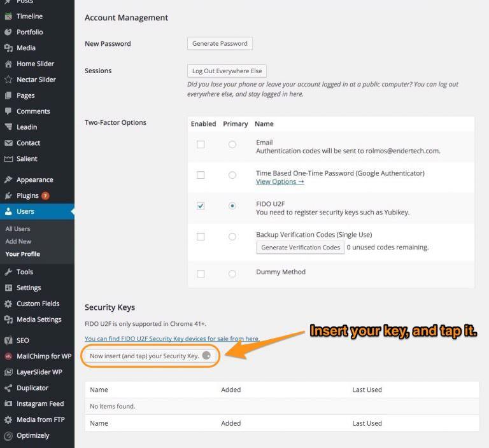The image size is (489, 448).
Task: Click the MailChimp for WP icon
Action: tap(8, 356)
